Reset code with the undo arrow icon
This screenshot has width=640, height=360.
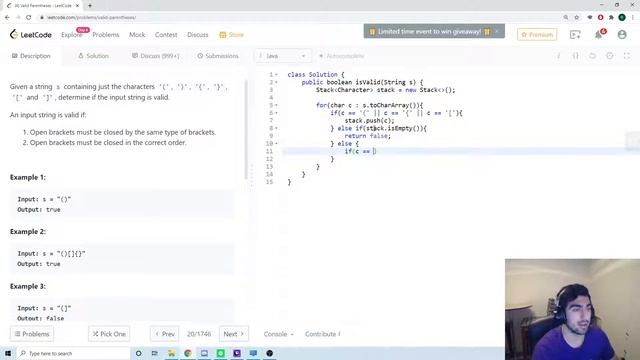pyautogui.click(x=593, y=56)
